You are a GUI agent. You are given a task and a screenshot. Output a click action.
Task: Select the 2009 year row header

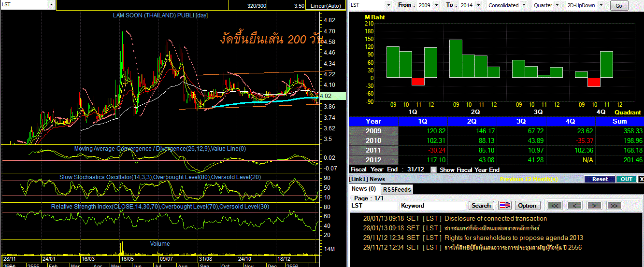[373, 131]
